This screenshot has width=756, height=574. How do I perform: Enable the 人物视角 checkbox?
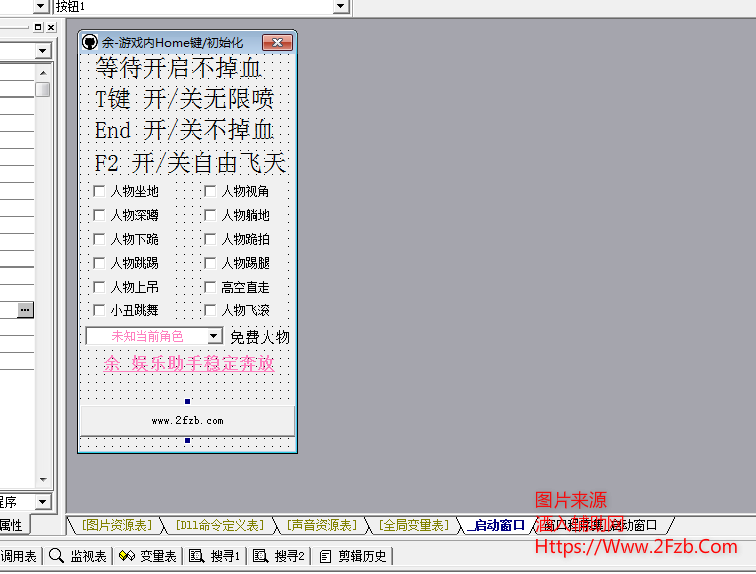pyautogui.click(x=210, y=191)
